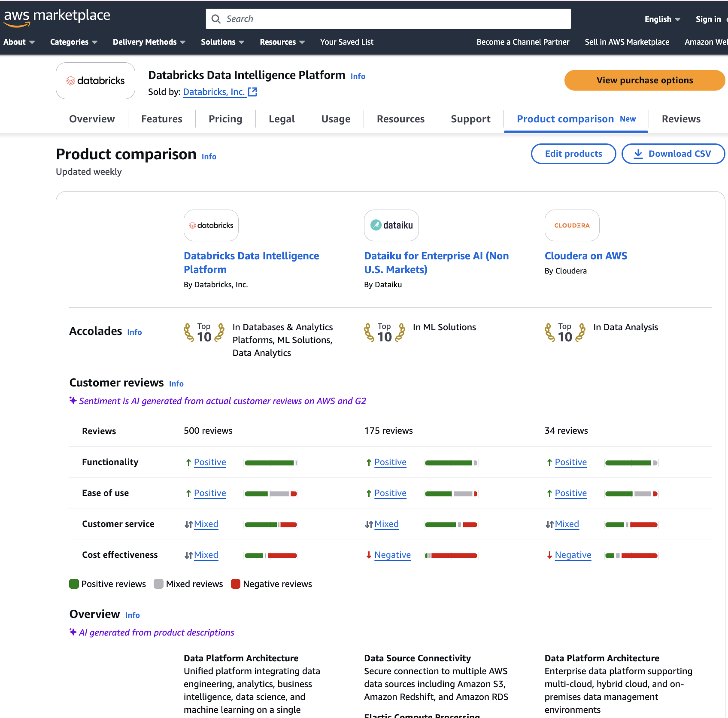Focus the marketplace search field
This screenshot has height=718, width=728.
395,19
